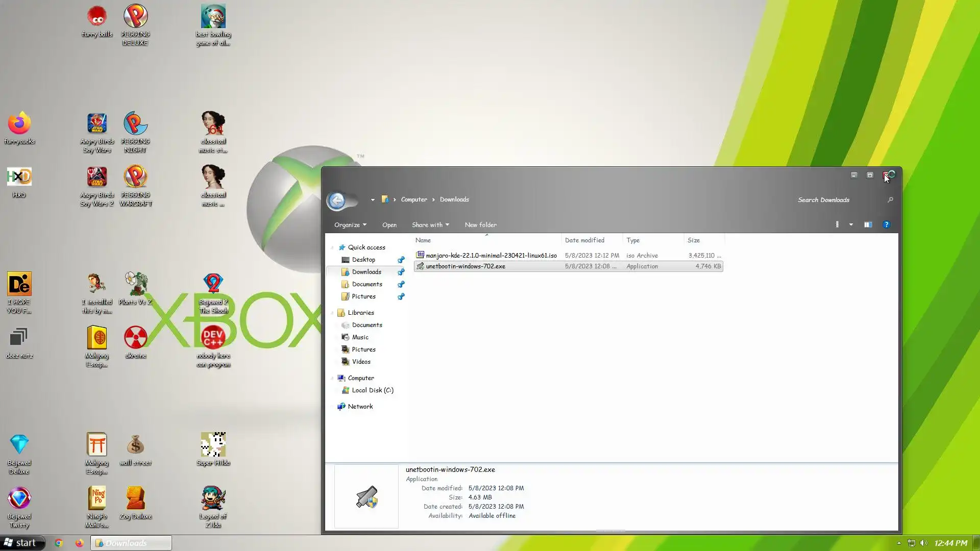Click the Help question mark icon
The image size is (980, 551).
coord(886,224)
